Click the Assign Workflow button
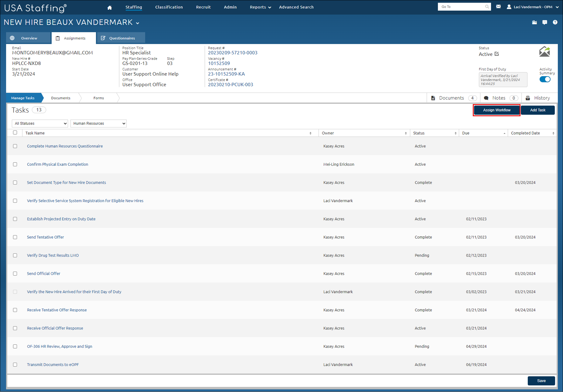The image size is (563, 392). [x=497, y=110]
